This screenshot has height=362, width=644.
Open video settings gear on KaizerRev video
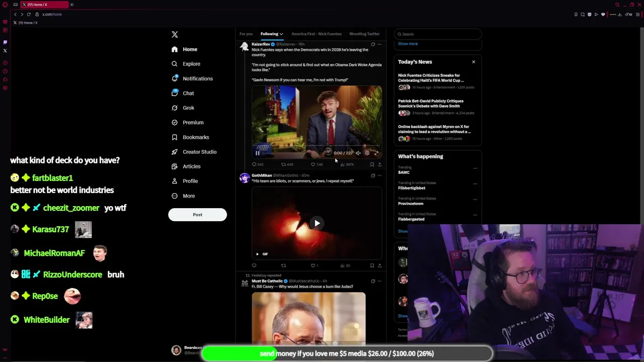pyautogui.click(x=367, y=153)
